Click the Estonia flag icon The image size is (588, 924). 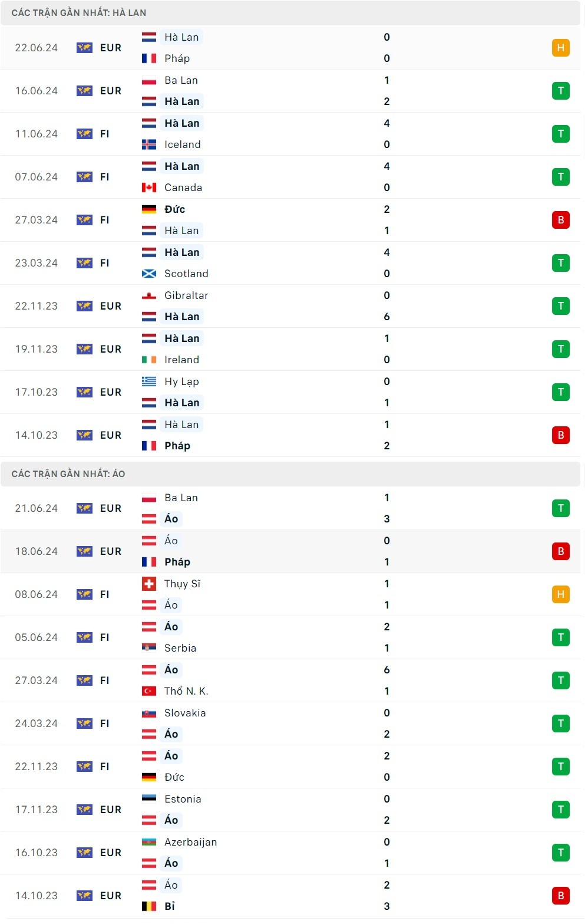point(149,799)
